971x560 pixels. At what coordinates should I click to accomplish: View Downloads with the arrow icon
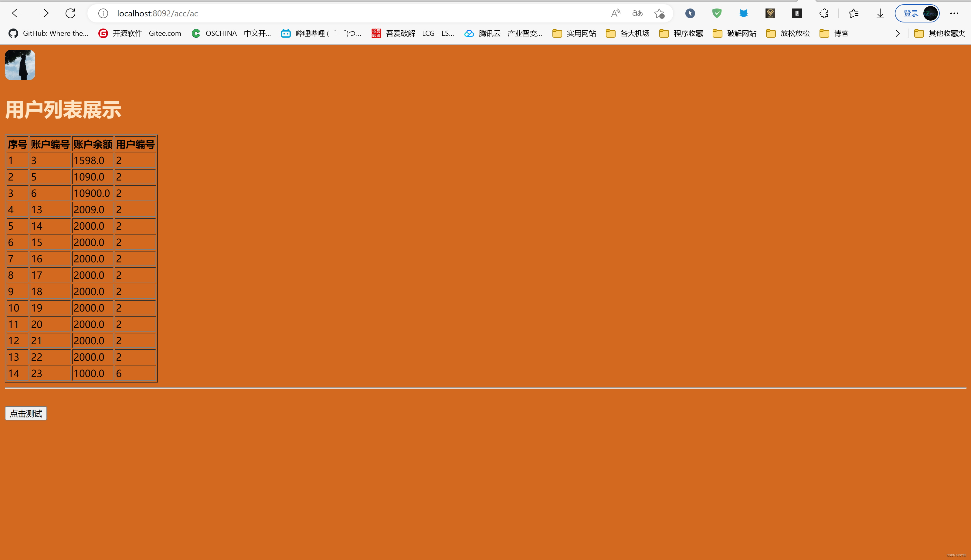pos(880,13)
